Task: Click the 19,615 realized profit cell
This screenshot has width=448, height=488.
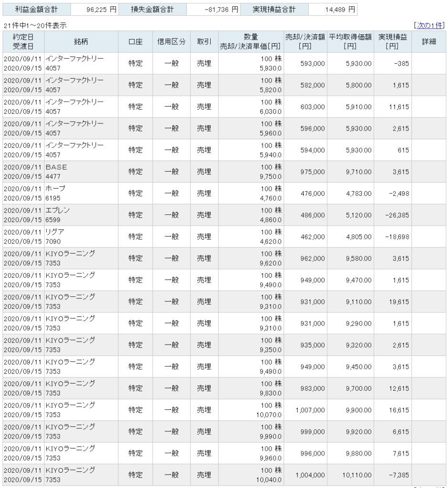Action: tap(393, 302)
